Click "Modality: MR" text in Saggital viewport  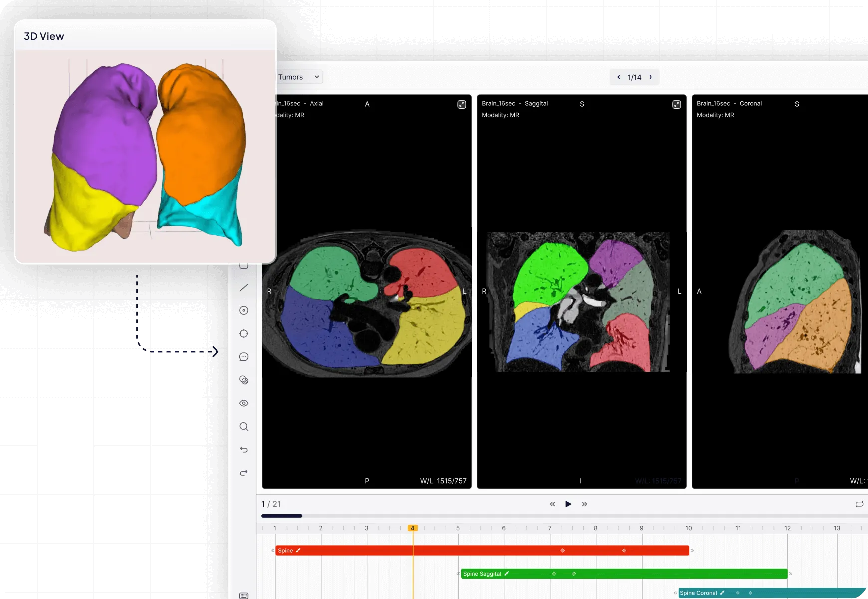click(x=500, y=115)
